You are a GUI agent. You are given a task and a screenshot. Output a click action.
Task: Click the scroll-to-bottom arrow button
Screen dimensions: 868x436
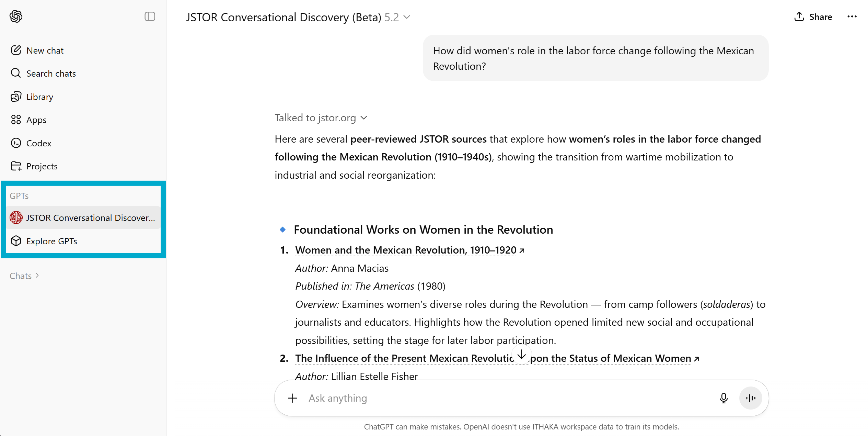click(x=521, y=354)
